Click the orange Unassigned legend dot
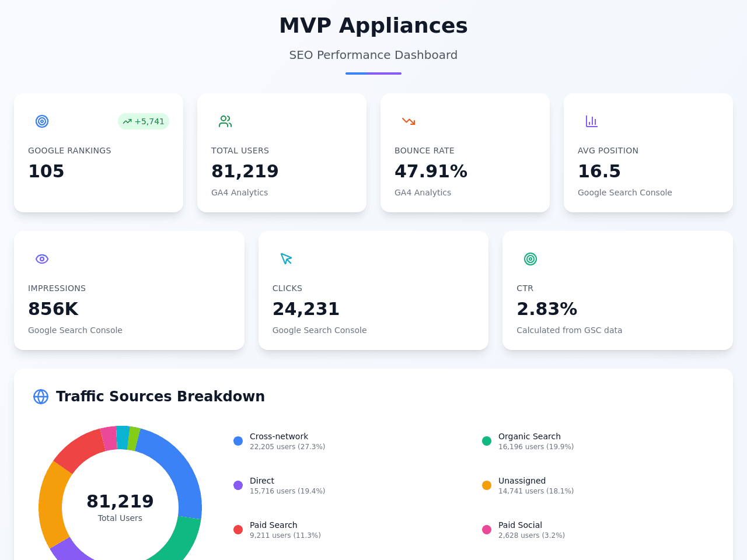This screenshot has width=747, height=560. pos(487,485)
